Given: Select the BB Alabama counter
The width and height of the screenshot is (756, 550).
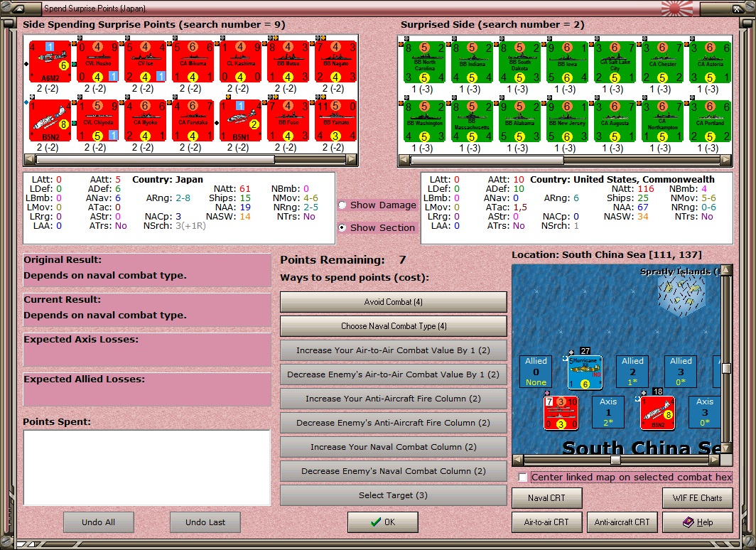Looking at the screenshot, I should point(520,121).
